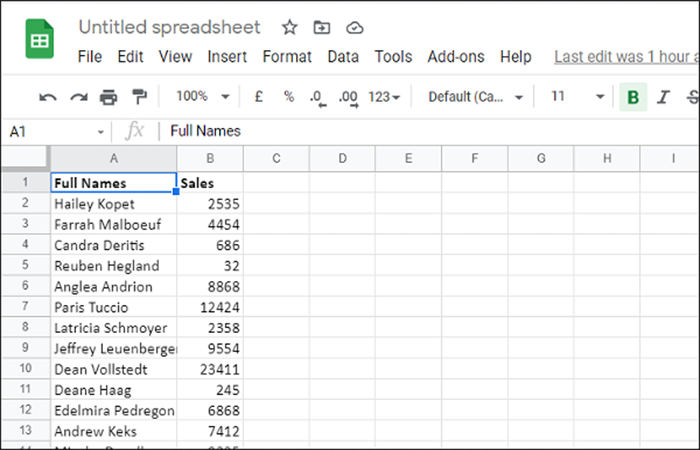Open the File menu
Image resolution: width=700 pixels, height=450 pixels.
(90, 57)
